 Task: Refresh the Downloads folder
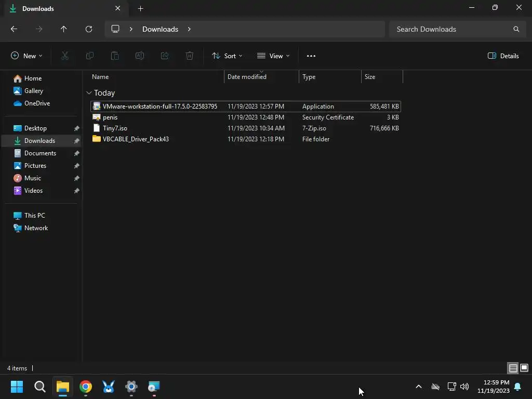point(89,29)
